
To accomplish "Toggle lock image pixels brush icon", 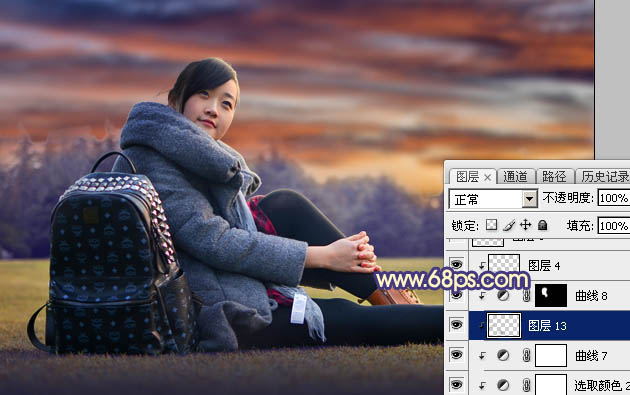I will (x=509, y=225).
